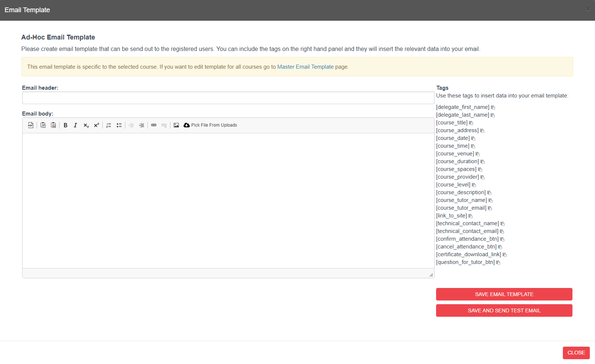The width and height of the screenshot is (595, 364).
Task: Click the [certificate_download_link] tag text
Action: pyautogui.click(x=469, y=254)
